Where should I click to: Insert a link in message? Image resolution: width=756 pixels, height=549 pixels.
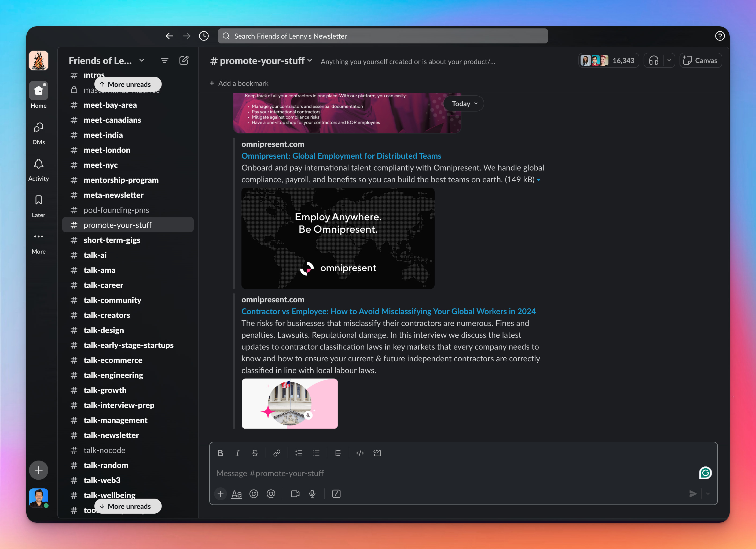click(277, 453)
